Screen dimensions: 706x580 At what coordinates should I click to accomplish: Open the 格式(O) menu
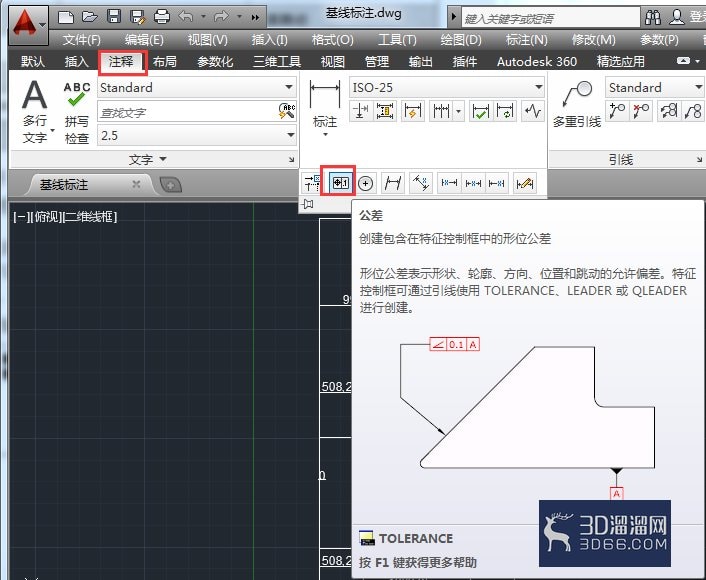[332, 40]
